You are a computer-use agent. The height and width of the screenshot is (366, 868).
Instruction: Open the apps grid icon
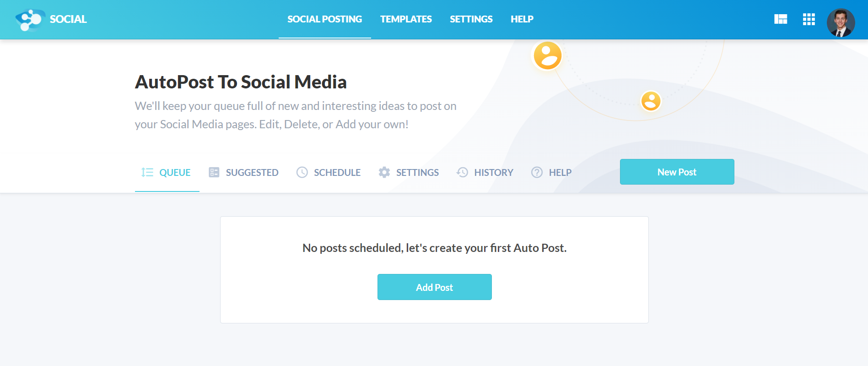pyautogui.click(x=809, y=19)
